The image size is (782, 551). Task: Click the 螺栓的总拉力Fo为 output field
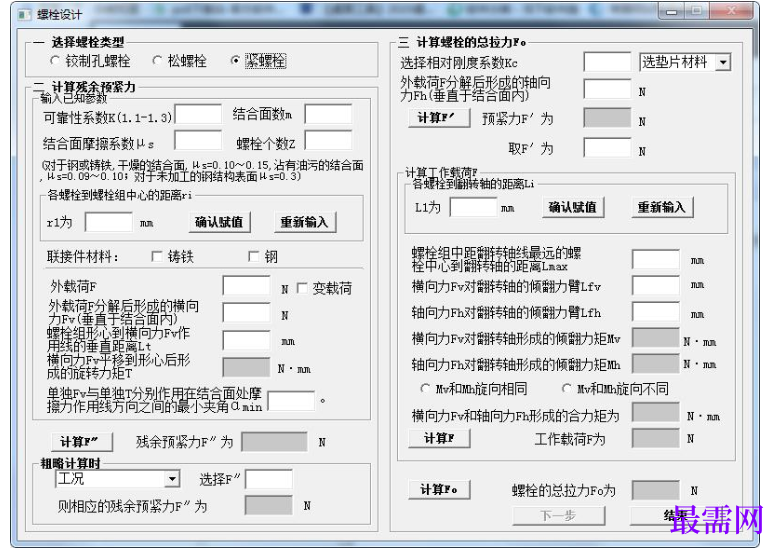click(656, 490)
